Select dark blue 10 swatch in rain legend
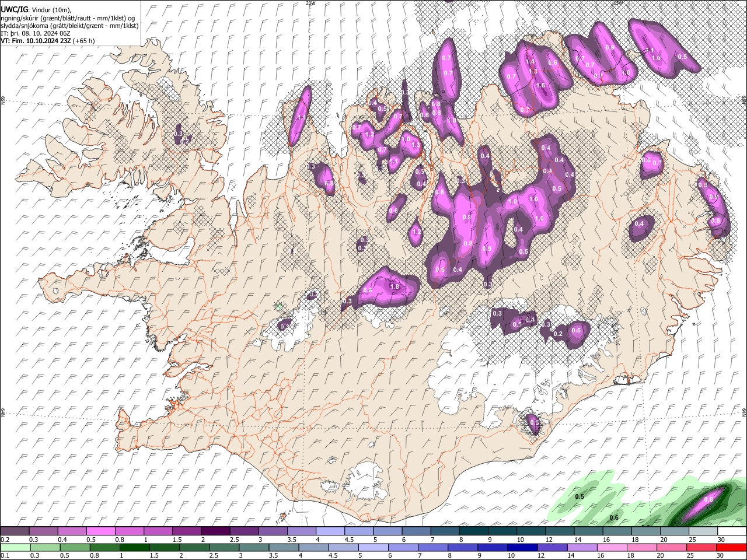Viewport: 747px width, 560px height. (522, 547)
